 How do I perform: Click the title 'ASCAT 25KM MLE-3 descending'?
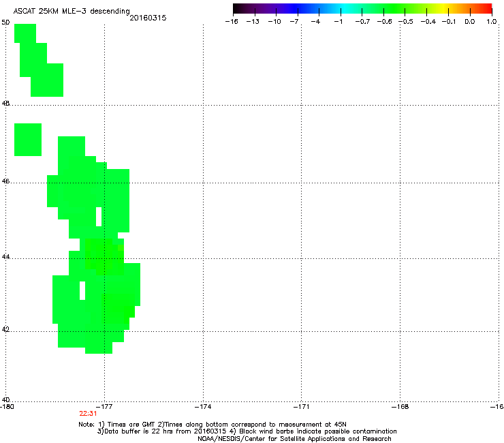pyautogui.click(x=72, y=12)
